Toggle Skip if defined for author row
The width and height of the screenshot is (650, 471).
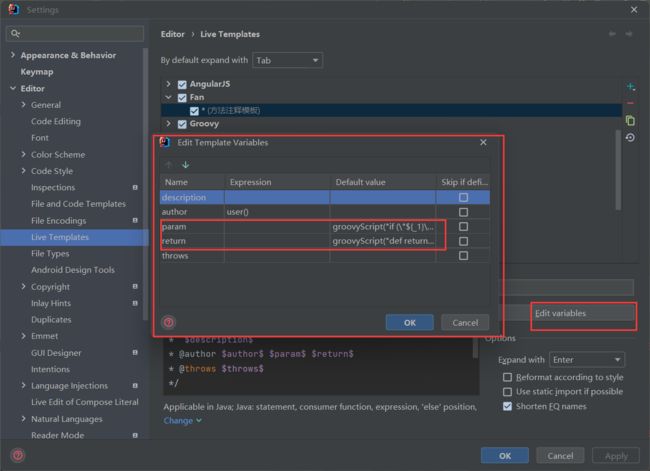click(x=463, y=212)
